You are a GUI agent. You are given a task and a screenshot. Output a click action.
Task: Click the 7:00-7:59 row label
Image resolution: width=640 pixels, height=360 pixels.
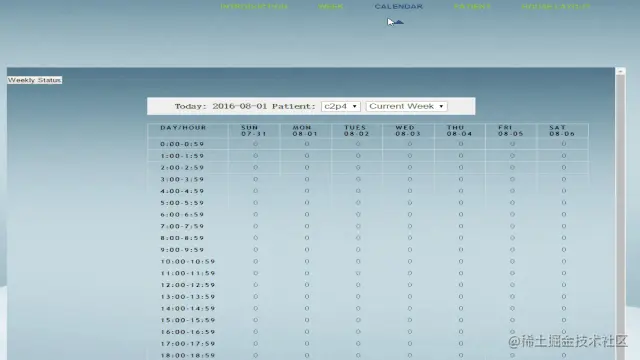[182, 227]
